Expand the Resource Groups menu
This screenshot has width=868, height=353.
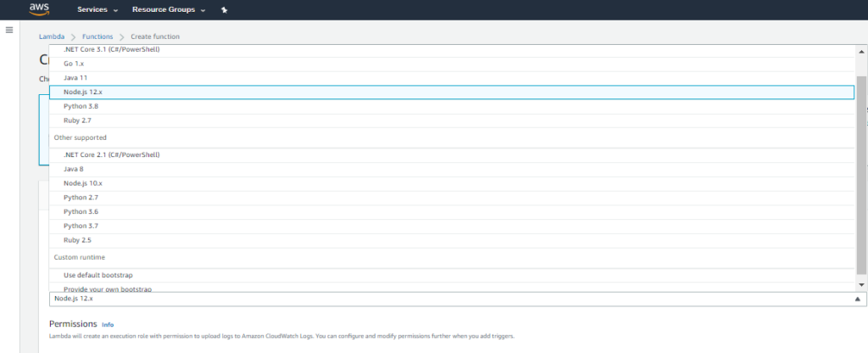pos(169,10)
